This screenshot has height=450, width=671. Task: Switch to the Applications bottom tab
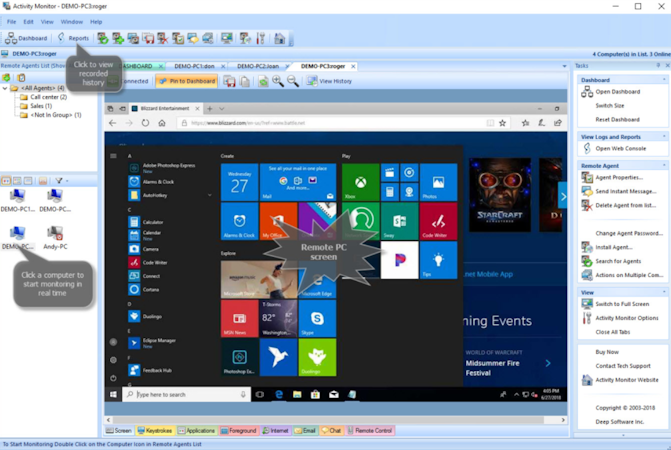tap(196, 431)
